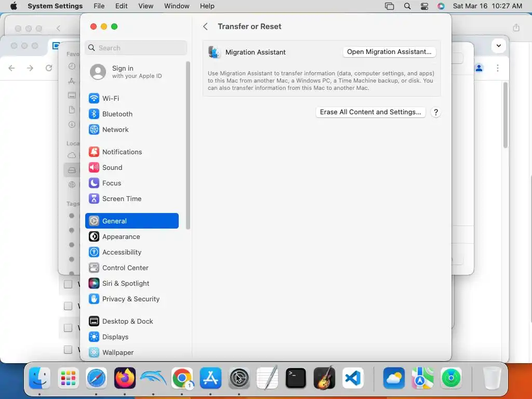Click the Migration Assistant icon
The image size is (532, 399).
tap(215, 52)
